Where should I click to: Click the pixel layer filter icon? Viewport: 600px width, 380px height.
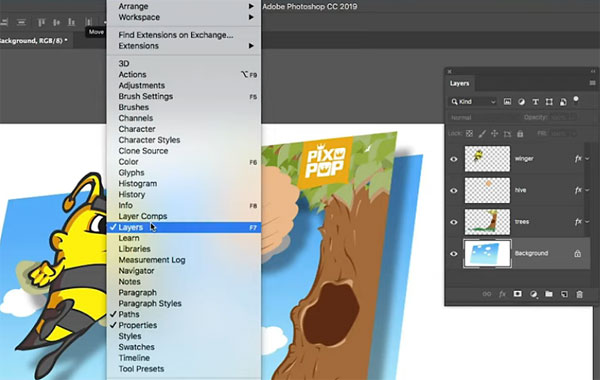507,102
